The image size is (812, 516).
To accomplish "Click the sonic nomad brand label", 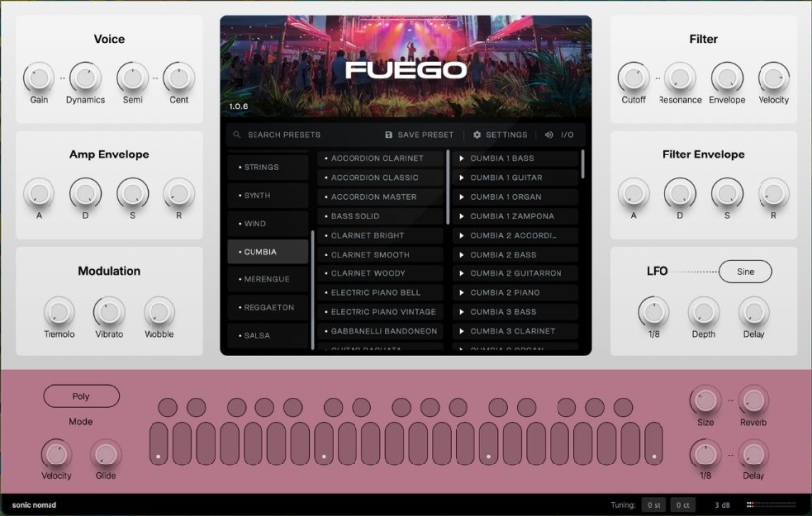I will [x=35, y=504].
